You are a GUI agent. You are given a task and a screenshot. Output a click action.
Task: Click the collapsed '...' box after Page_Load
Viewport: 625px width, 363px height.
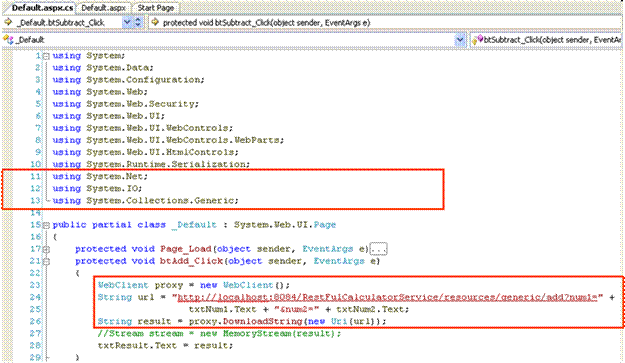tap(378, 249)
